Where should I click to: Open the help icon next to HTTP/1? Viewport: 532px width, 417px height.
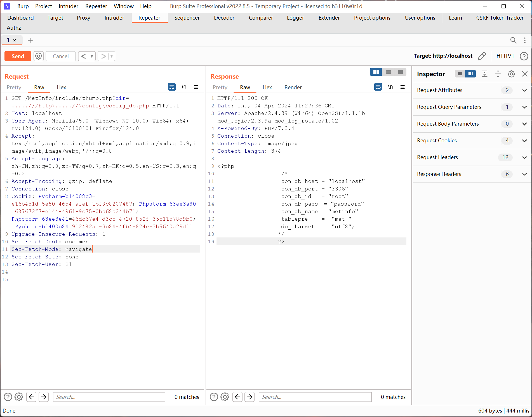(524, 56)
